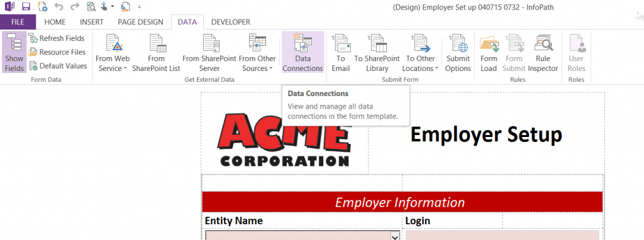Click the User Roles button
Image resolution: width=644 pixels, height=240 pixels.
point(576,53)
